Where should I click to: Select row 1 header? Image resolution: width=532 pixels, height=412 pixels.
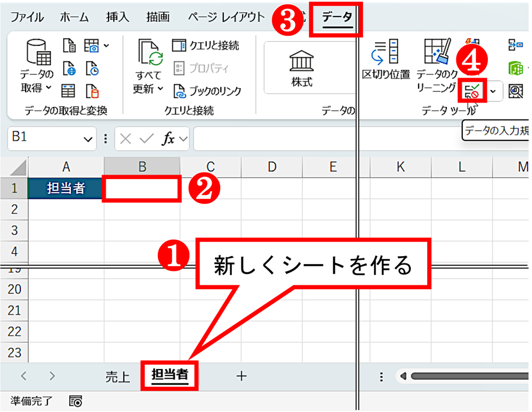coord(14,188)
